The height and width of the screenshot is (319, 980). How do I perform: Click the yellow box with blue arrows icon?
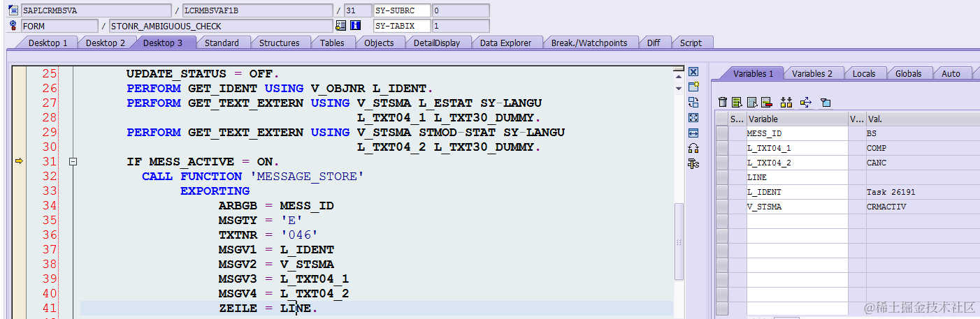pyautogui.click(x=805, y=103)
